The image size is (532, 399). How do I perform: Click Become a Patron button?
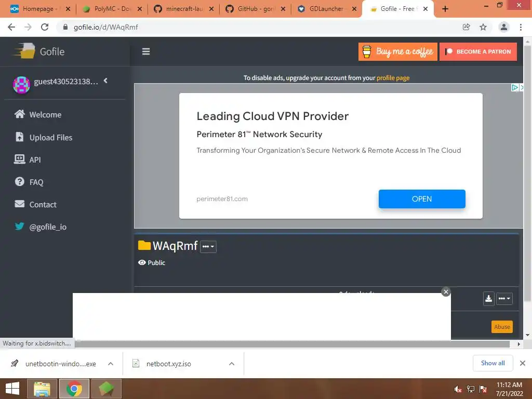[x=478, y=51]
